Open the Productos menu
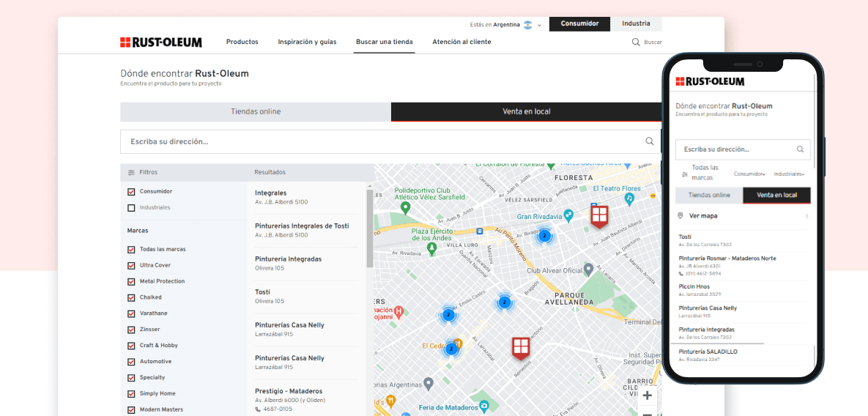Viewport: 868px width, 416px height. (242, 42)
